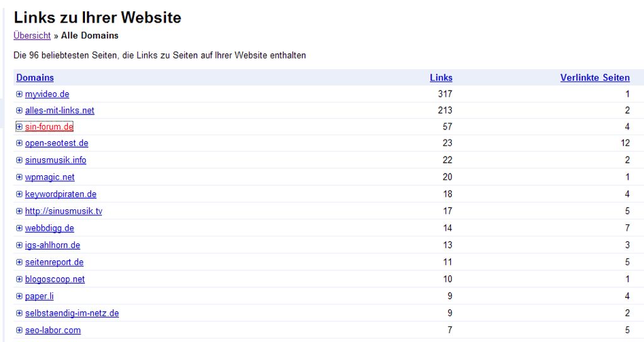This screenshot has width=644, height=342.
Task: Expand the keywordpiraten.de row
Action: point(19,194)
